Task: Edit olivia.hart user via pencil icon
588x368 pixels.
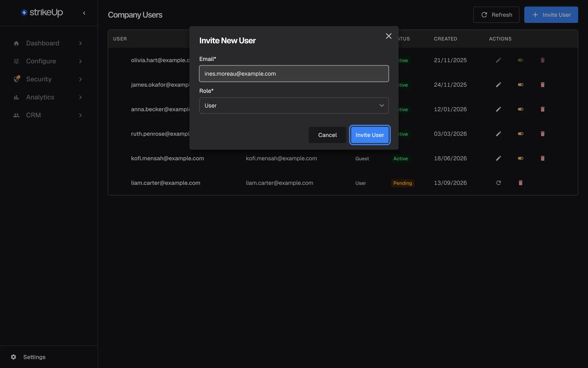Action: [x=498, y=60]
